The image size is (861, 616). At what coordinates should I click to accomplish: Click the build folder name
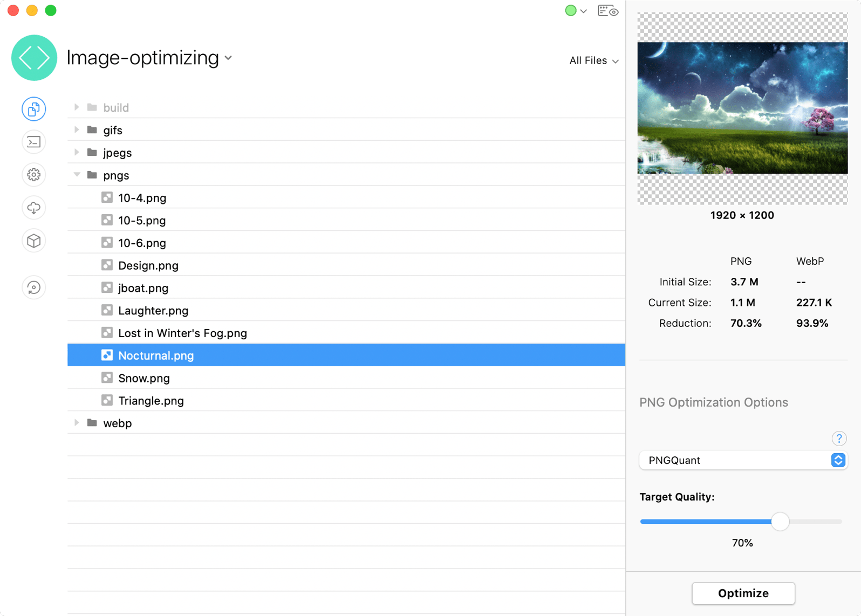[x=116, y=108]
